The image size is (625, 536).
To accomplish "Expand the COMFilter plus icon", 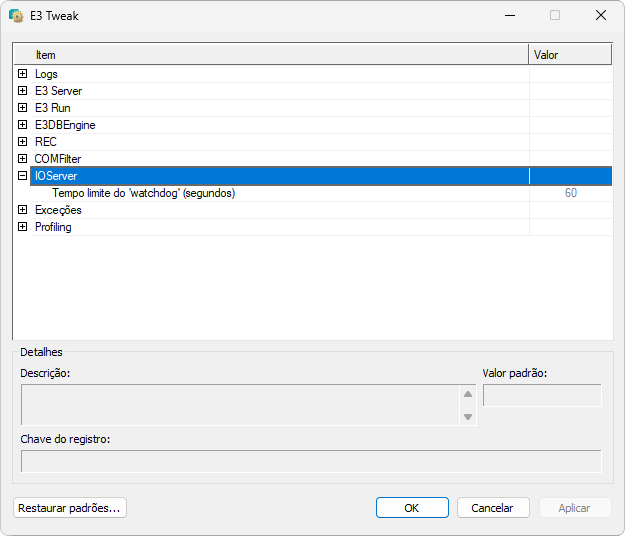I will [x=22, y=159].
